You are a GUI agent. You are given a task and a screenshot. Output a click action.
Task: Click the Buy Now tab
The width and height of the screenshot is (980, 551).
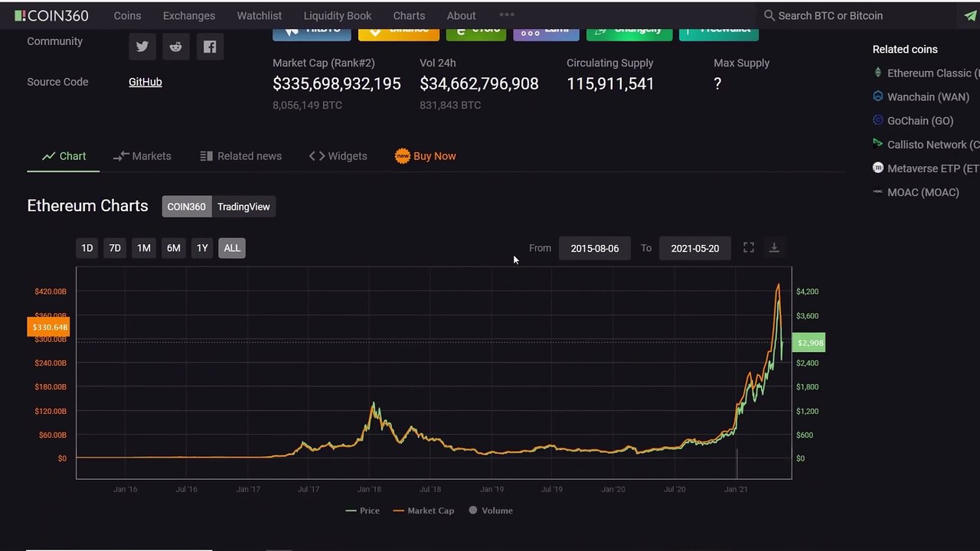tap(426, 156)
